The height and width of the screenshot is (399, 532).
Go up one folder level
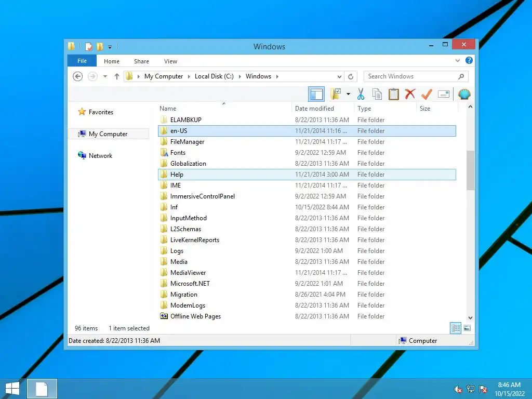click(117, 76)
